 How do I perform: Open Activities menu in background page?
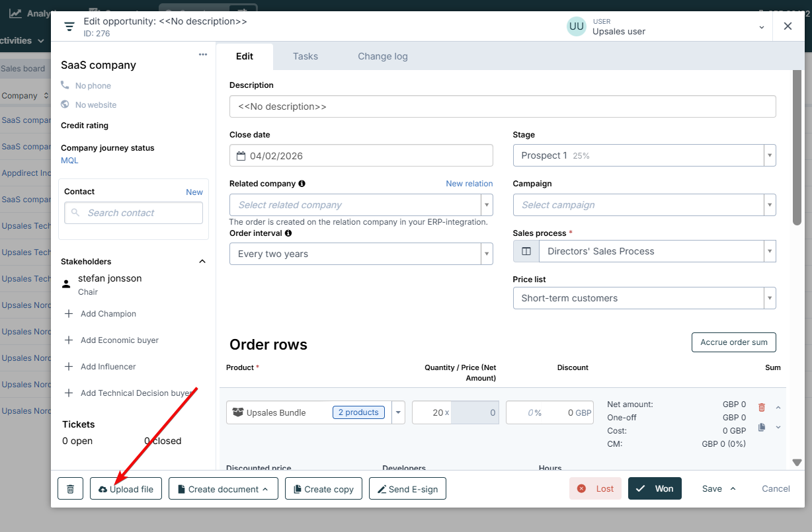22,40
